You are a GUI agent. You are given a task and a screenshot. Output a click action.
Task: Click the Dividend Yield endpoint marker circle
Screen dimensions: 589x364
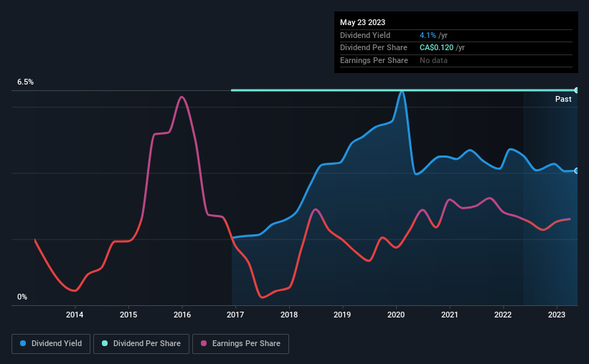[x=577, y=171]
